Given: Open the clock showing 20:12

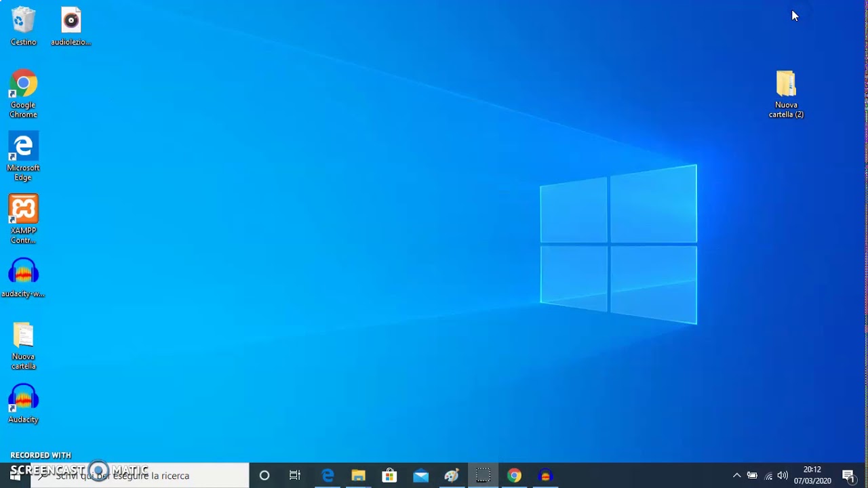Looking at the screenshot, I should point(812,475).
